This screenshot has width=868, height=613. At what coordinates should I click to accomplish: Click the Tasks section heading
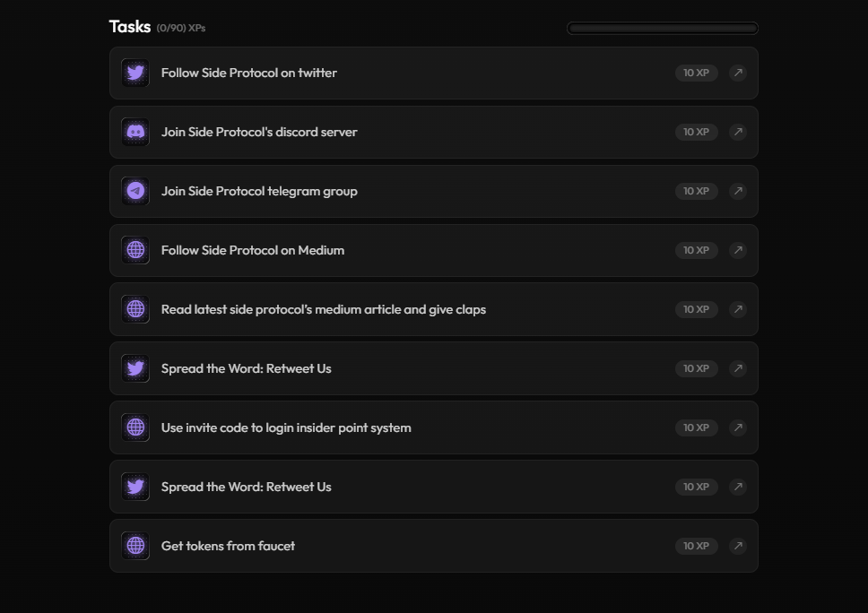click(129, 27)
